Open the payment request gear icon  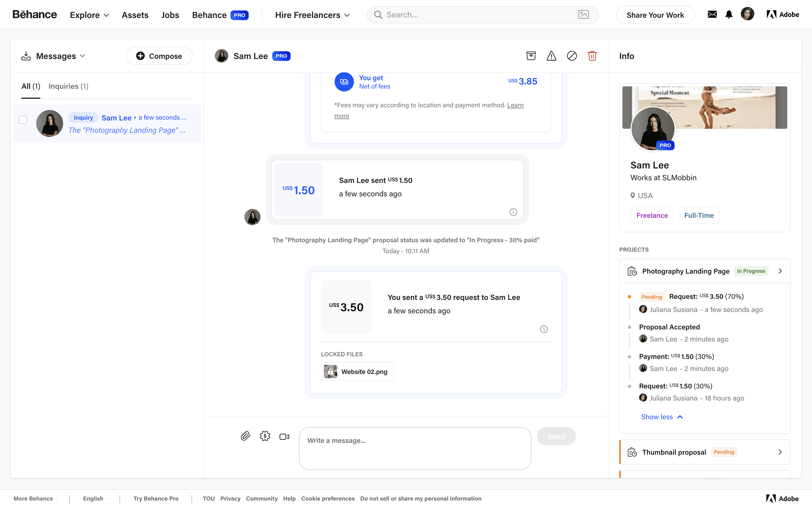tap(265, 436)
